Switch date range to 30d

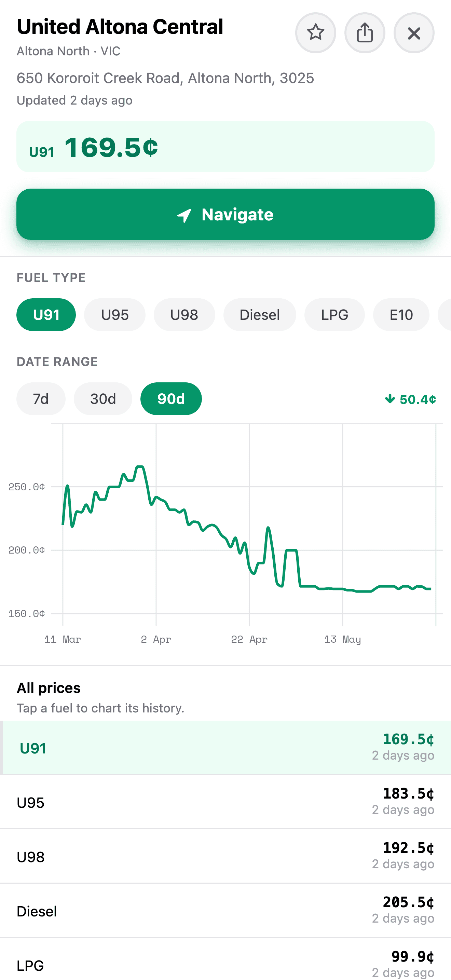(103, 399)
